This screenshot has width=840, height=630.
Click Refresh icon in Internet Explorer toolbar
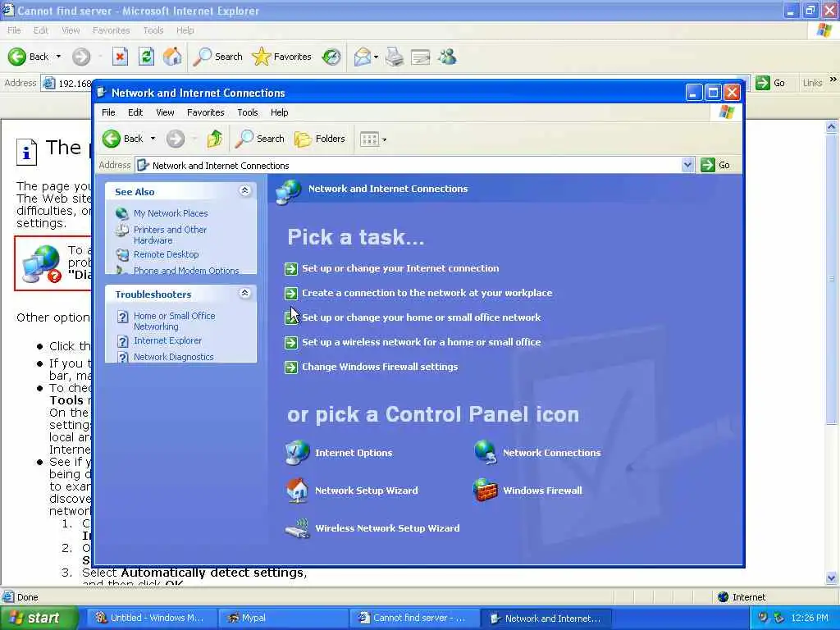click(146, 57)
